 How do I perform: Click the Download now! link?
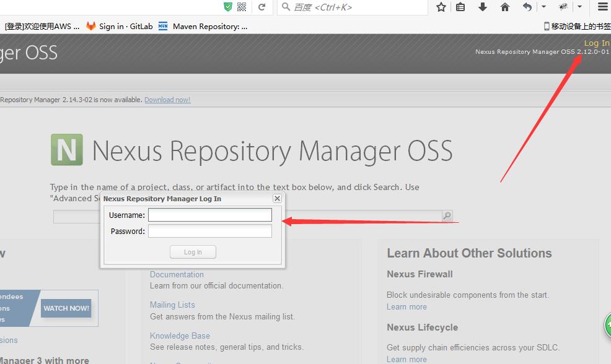(x=167, y=100)
